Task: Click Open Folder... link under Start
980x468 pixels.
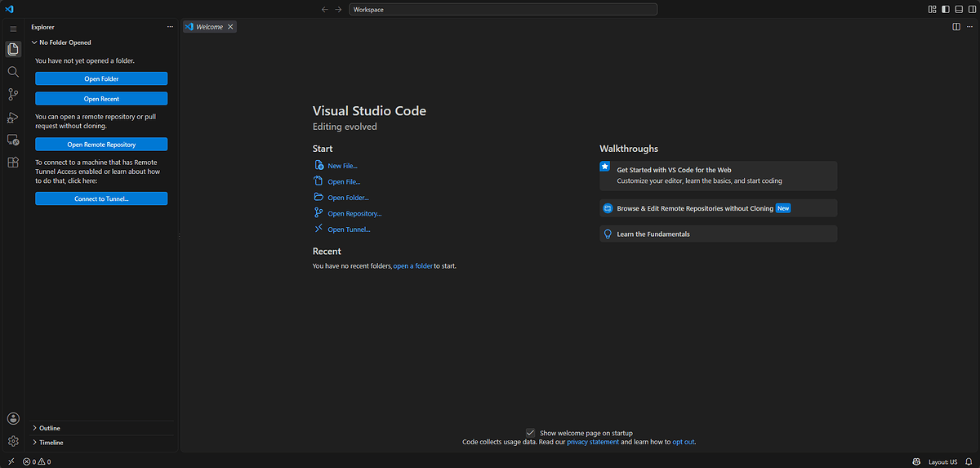Action: 348,198
